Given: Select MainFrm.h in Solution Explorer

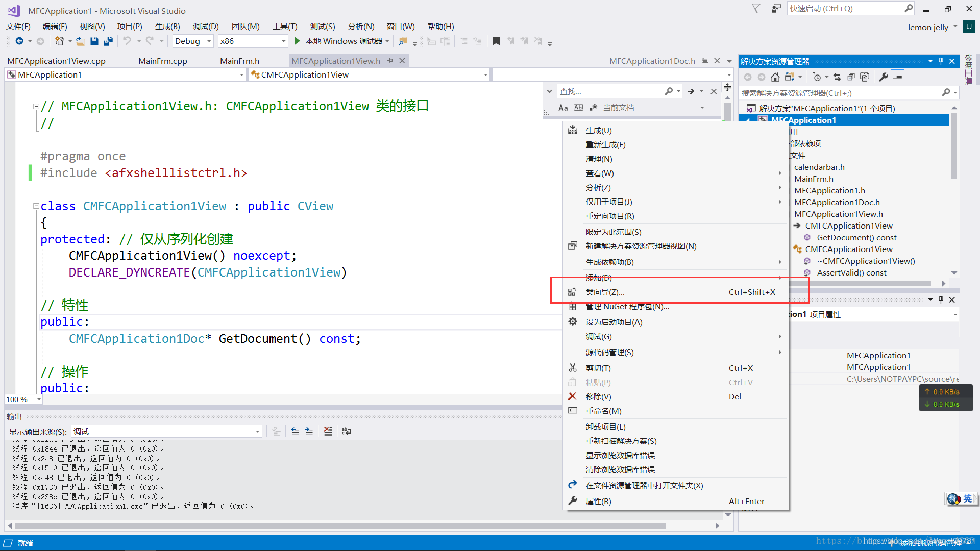Looking at the screenshot, I should click(814, 179).
